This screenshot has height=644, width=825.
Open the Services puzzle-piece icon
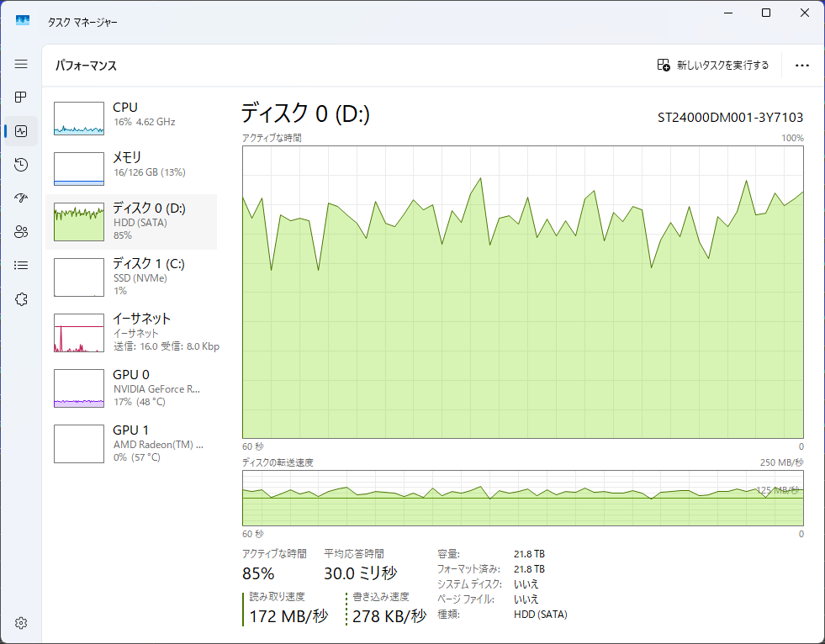21,298
